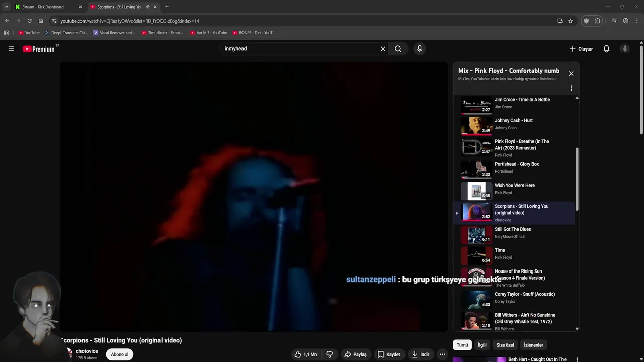Open the Oluştur create button

pyautogui.click(x=581, y=49)
